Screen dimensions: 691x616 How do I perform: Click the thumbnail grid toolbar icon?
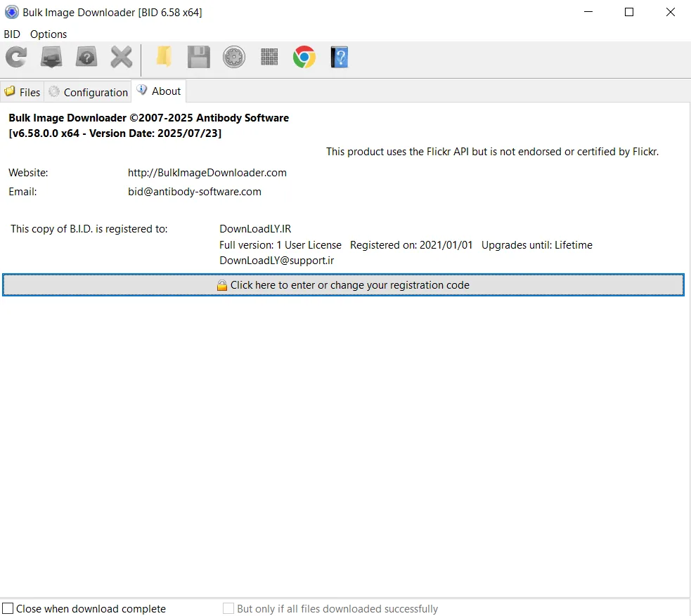269,57
